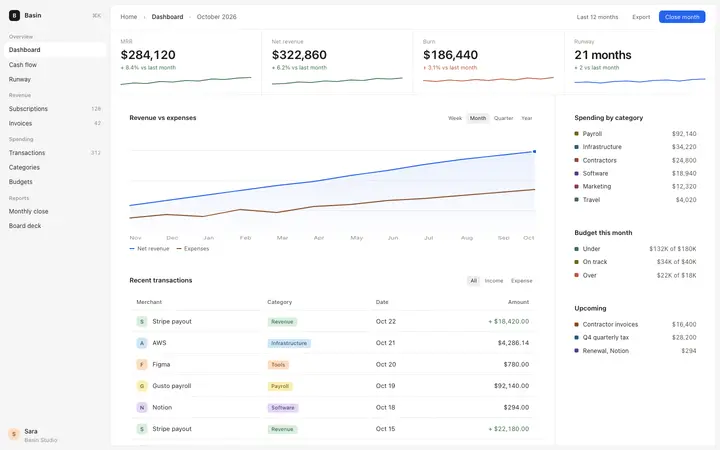Click the Runway sparkline chart

(640, 81)
